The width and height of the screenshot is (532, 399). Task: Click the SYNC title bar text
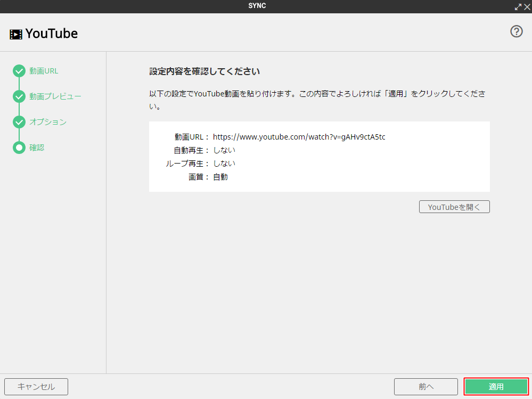click(x=257, y=6)
